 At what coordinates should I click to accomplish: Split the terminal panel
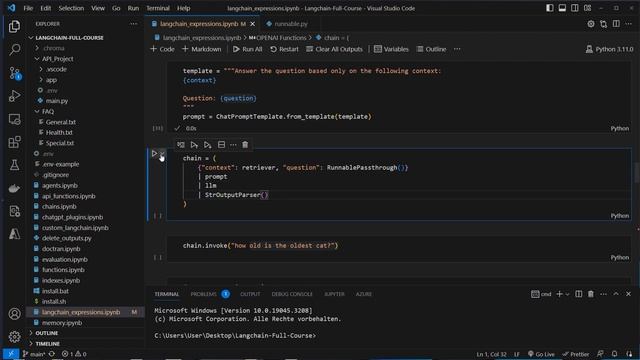click(578, 294)
